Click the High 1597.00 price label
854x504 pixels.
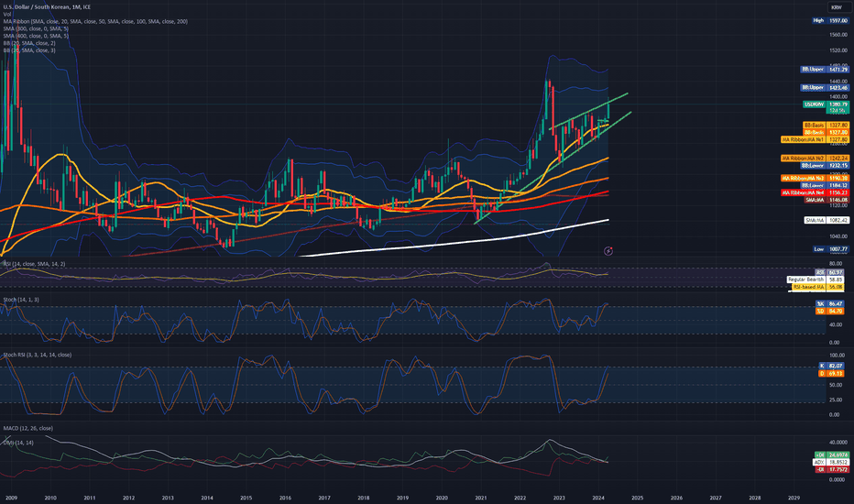(x=830, y=20)
